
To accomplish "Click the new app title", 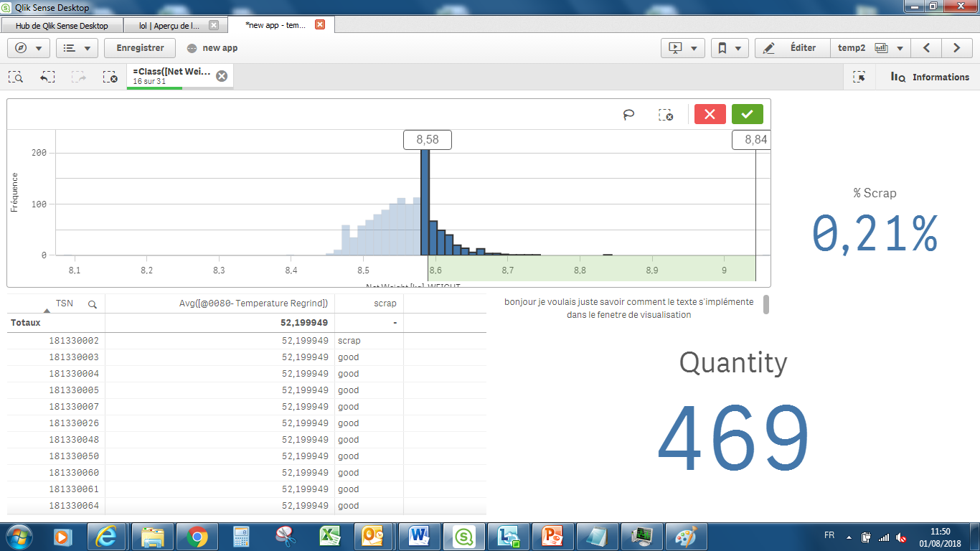I will 220,48.
